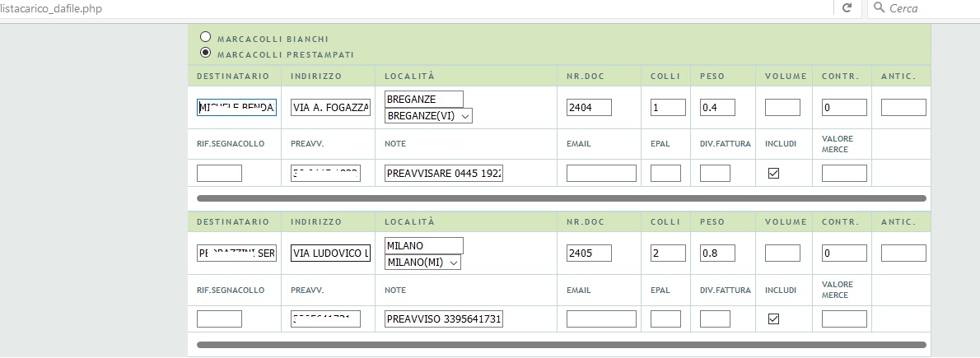Image resolution: width=980 pixels, height=358 pixels.
Task: Reload the page with the refresh icon
Action: (x=847, y=8)
